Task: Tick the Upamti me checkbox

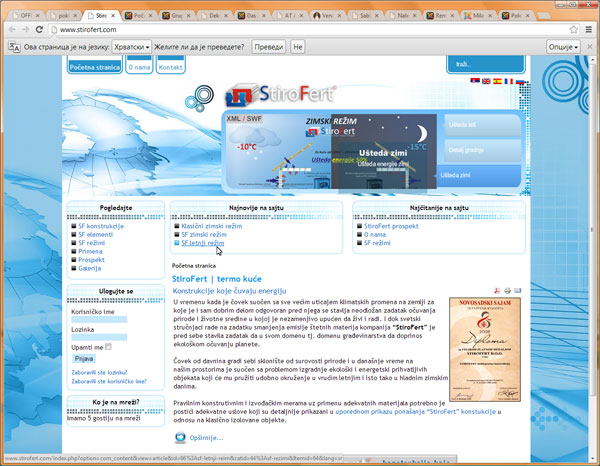Action: click(x=110, y=346)
